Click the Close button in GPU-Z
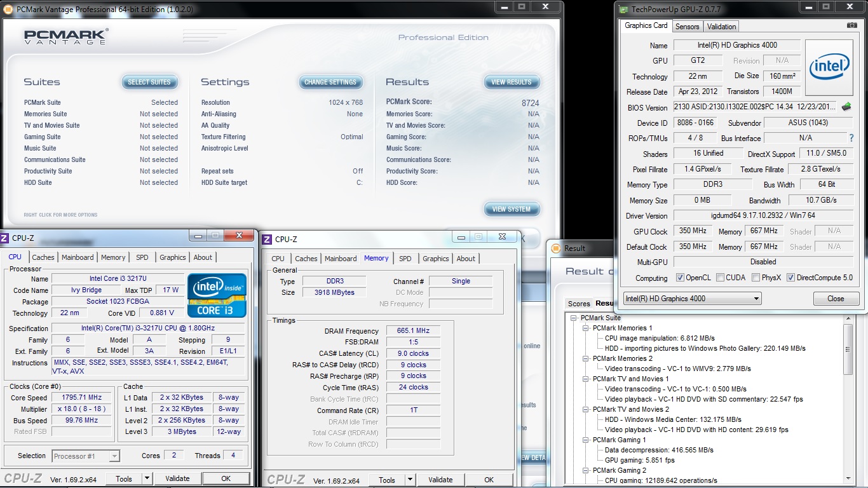 836,299
